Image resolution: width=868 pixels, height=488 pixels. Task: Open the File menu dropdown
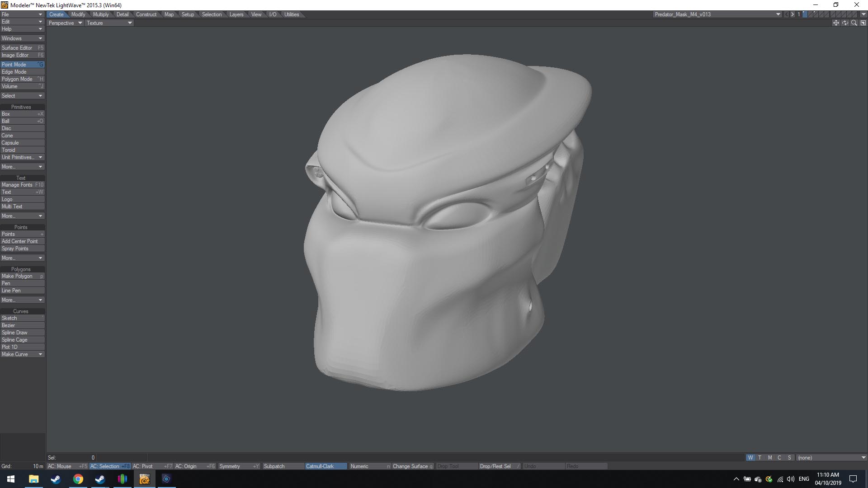tap(22, 14)
